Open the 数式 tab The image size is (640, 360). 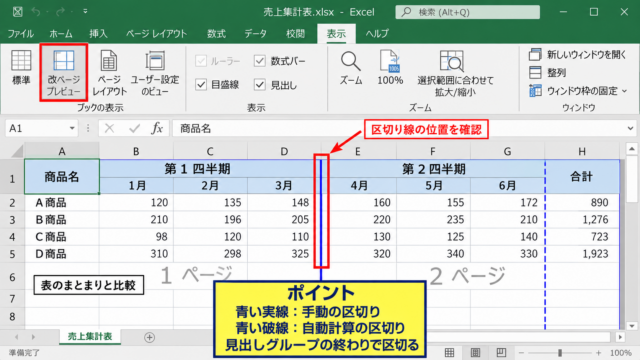pos(216,33)
